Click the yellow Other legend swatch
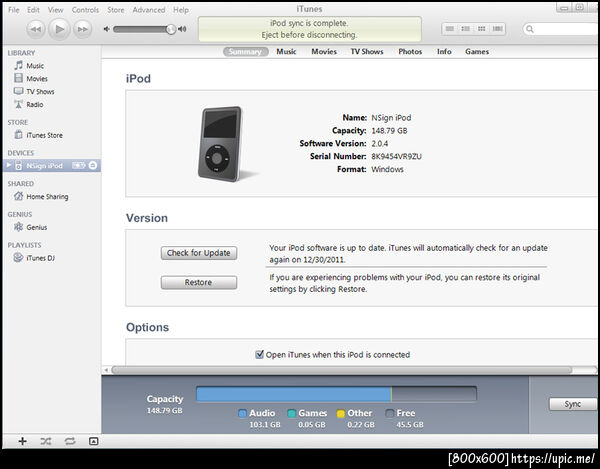The height and width of the screenshot is (469, 600). pos(341,414)
